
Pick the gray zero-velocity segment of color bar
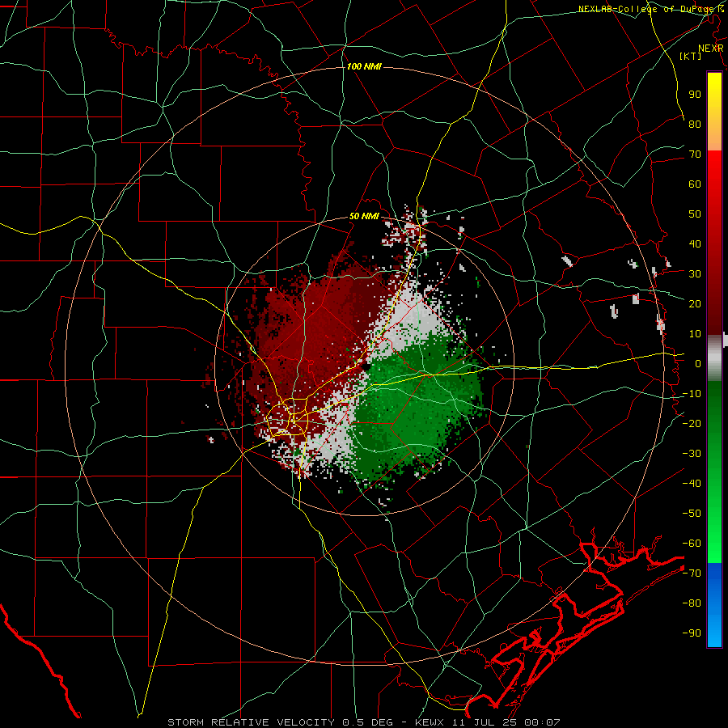tap(714, 358)
